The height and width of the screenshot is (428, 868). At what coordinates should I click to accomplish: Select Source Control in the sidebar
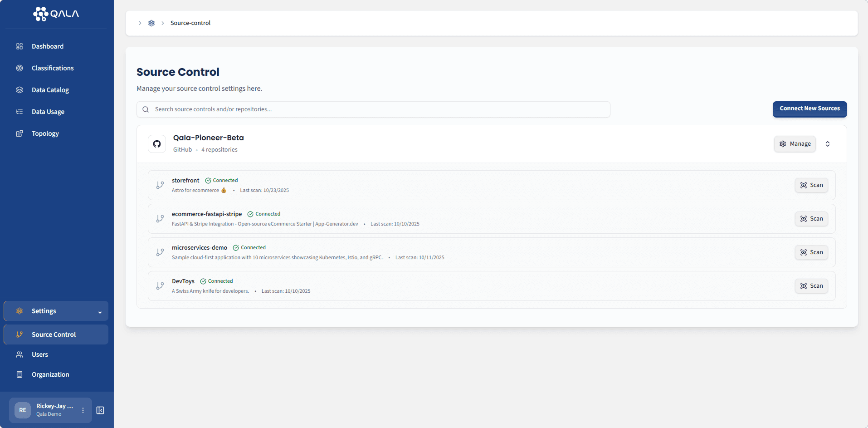(x=53, y=334)
